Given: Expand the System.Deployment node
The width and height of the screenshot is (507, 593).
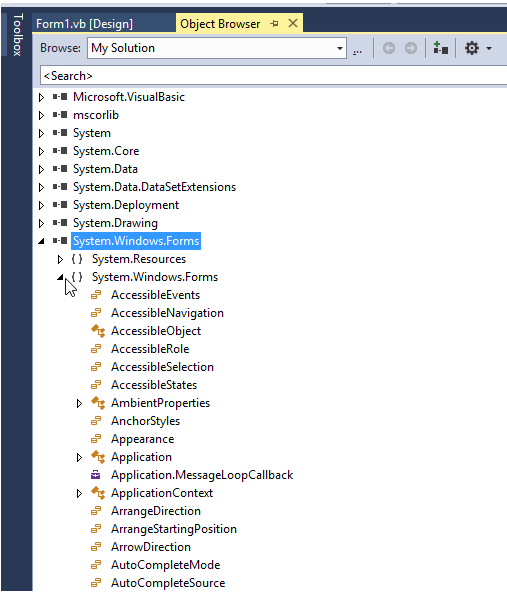Looking at the screenshot, I should [x=41, y=205].
